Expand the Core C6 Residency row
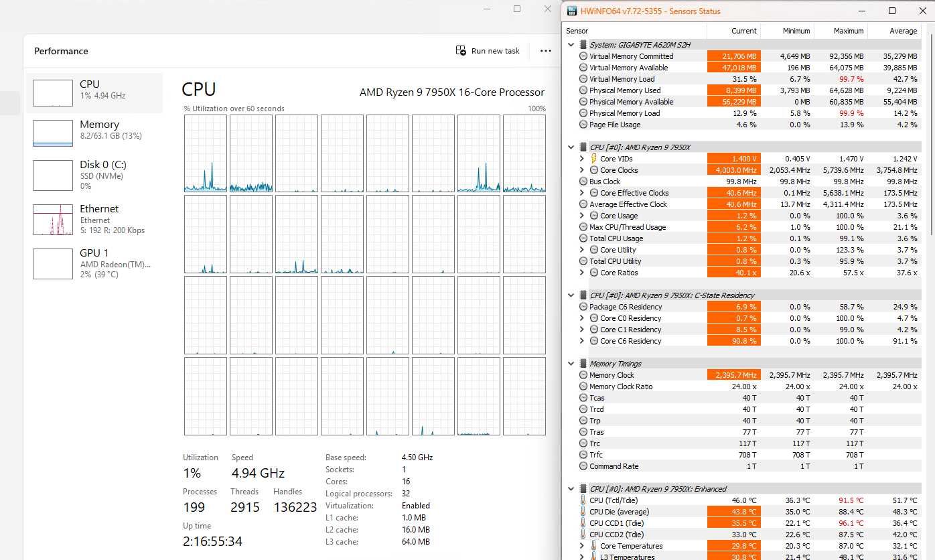Viewport: 935px width, 560px height. pyautogui.click(x=582, y=341)
